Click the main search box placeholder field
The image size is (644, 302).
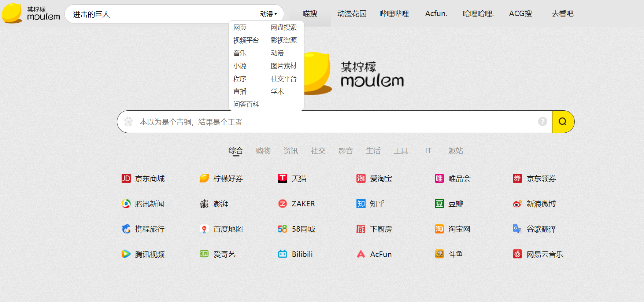click(335, 122)
